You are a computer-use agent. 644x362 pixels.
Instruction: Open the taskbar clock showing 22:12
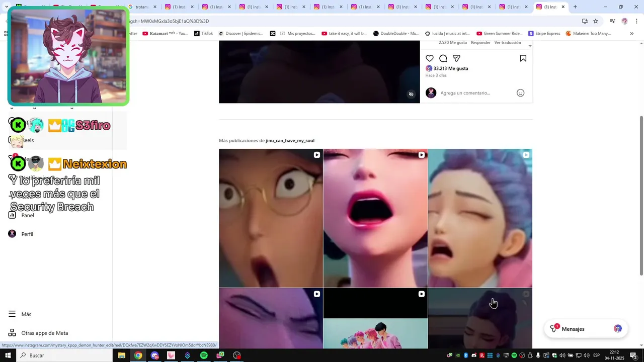614,355
